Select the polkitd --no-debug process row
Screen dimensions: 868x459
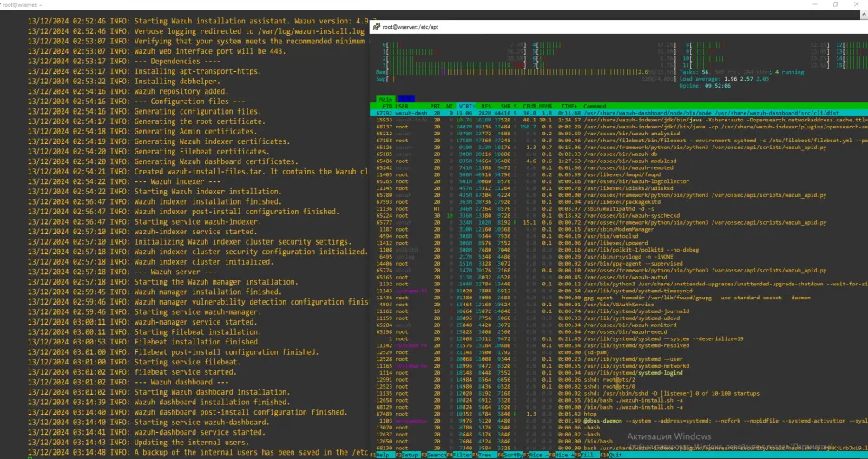click(619, 250)
